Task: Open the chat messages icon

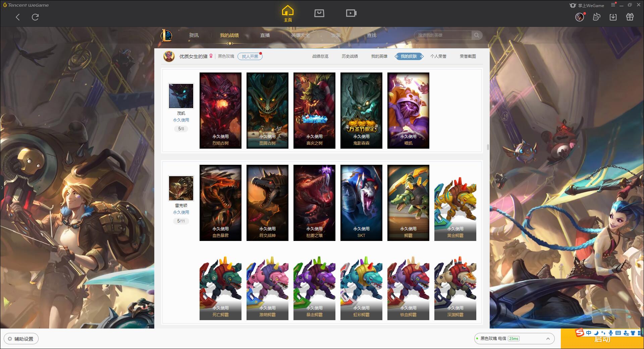Action: (x=596, y=17)
